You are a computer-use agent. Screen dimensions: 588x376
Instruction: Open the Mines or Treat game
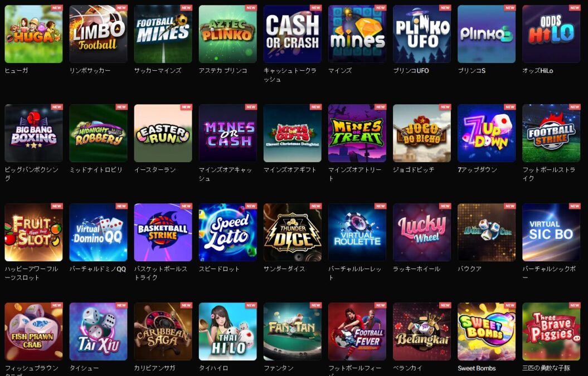coord(357,133)
